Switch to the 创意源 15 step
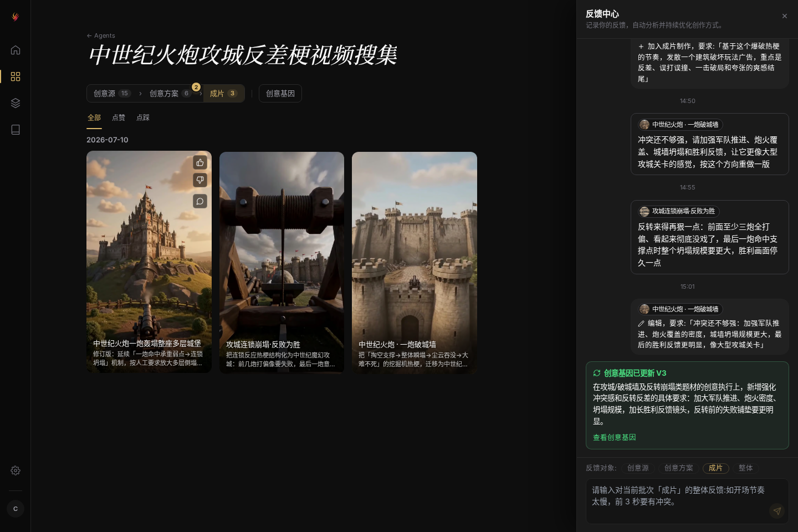798x532 pixels. click(x=111, y=94)
